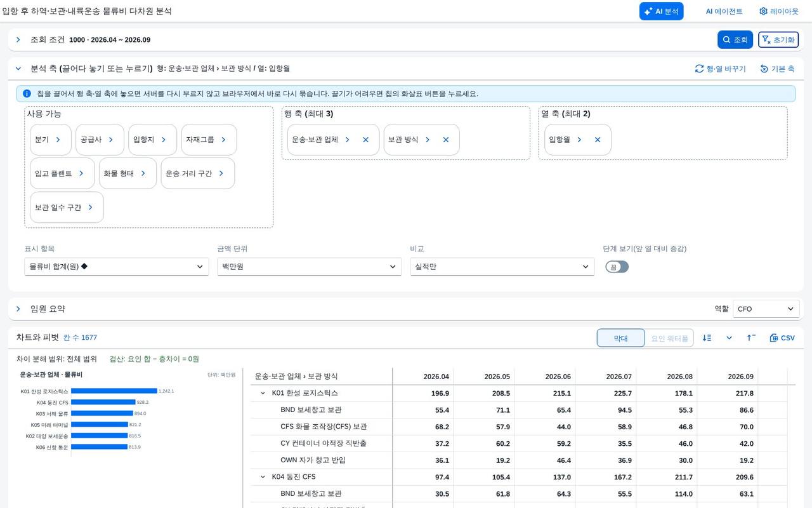This screenshot has height=508, width=812.
Task: Click the arrow on 보관 일수 구간 chip
Action: coord(91,207)
